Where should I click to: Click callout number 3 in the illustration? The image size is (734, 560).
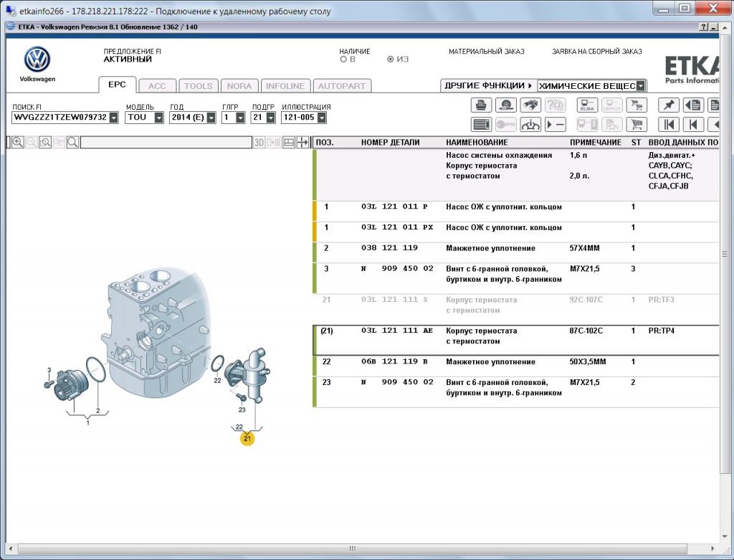(49, 371)
